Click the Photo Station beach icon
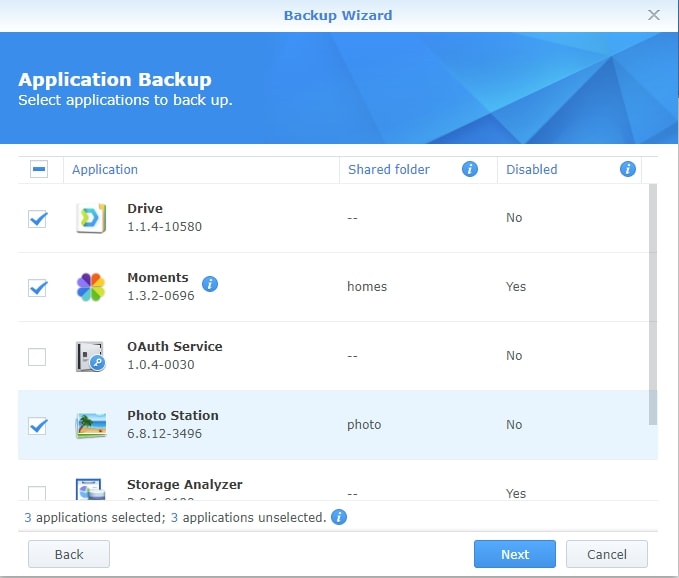 (x=91, y=425)
